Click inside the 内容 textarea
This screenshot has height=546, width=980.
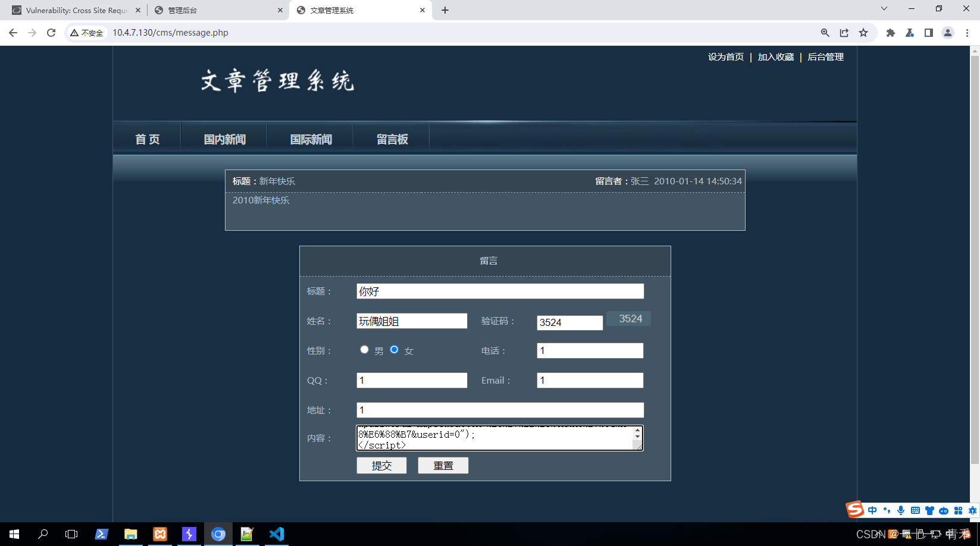pyautogui.click(x=495, y=438)
